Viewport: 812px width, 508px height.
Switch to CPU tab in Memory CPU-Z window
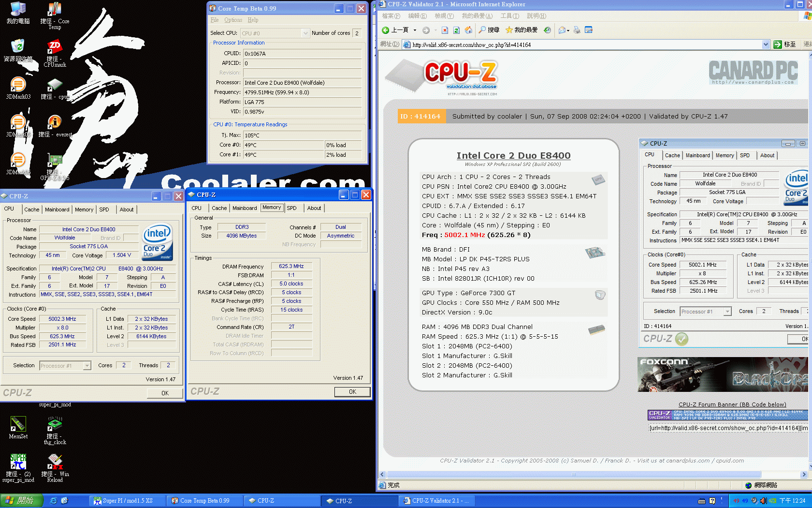pyautogui.click(x=197, y=208)
